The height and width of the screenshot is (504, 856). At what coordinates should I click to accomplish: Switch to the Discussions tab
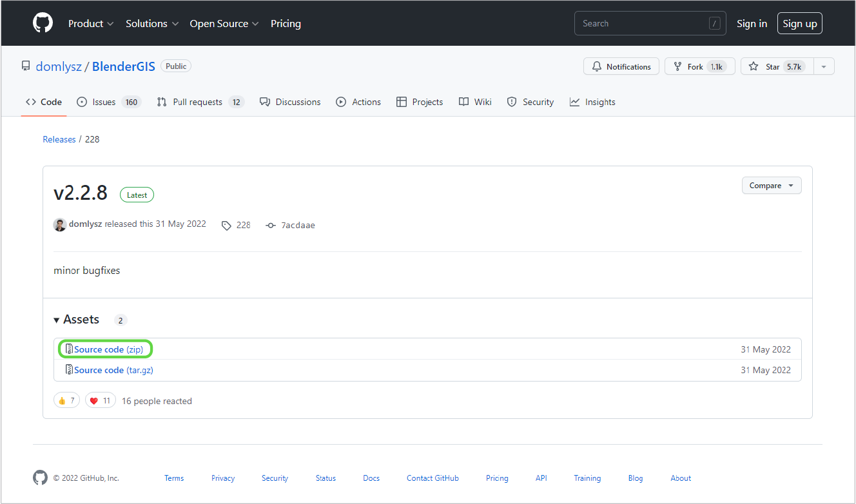point(290,102)
